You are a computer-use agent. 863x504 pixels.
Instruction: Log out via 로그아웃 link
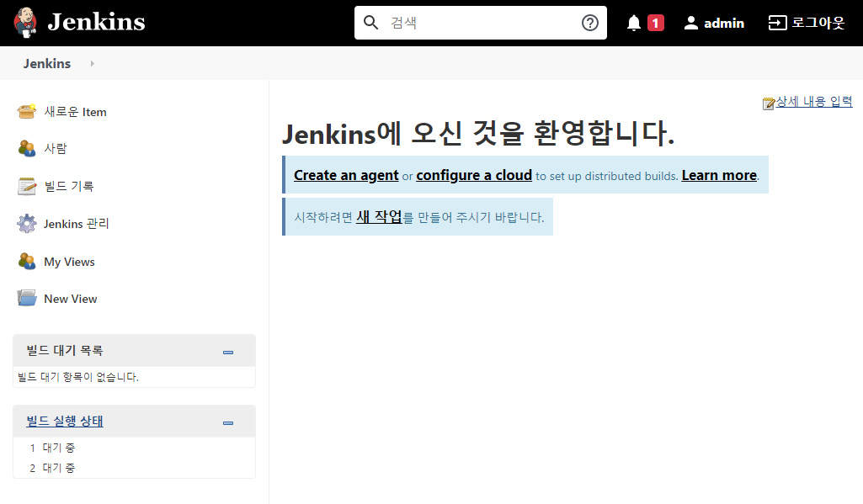(818, 23)
